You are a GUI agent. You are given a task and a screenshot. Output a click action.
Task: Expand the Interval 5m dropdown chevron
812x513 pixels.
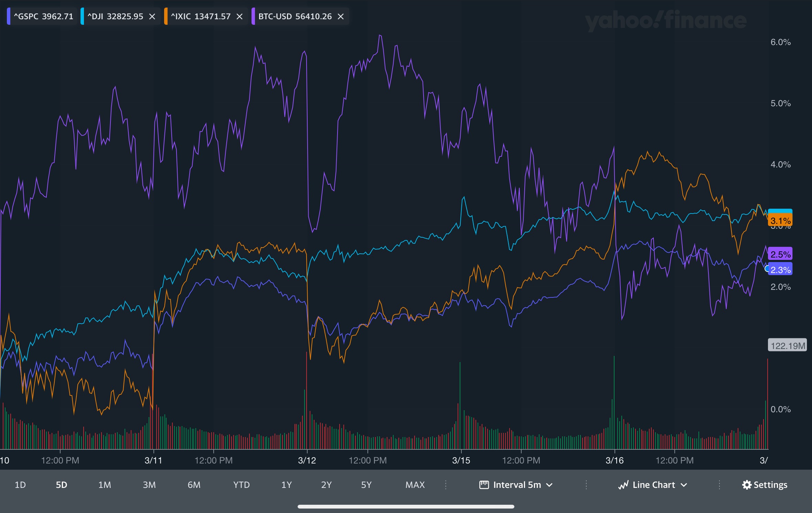pos(549,485)
